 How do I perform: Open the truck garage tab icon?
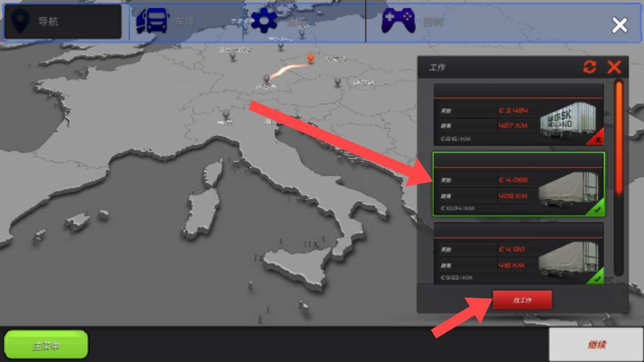pyautogui.click(x=153, y=21)
